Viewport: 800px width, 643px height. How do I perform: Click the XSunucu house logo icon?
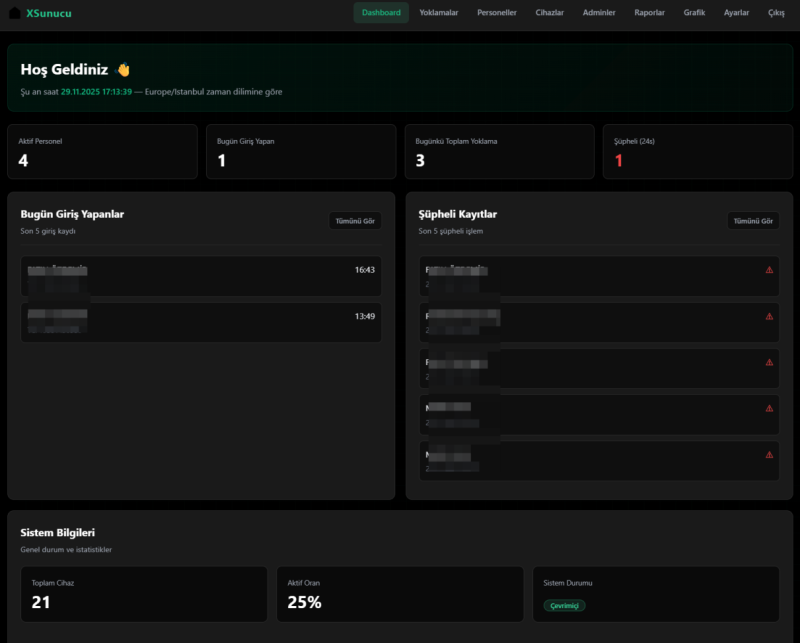(x=15, y=13)
